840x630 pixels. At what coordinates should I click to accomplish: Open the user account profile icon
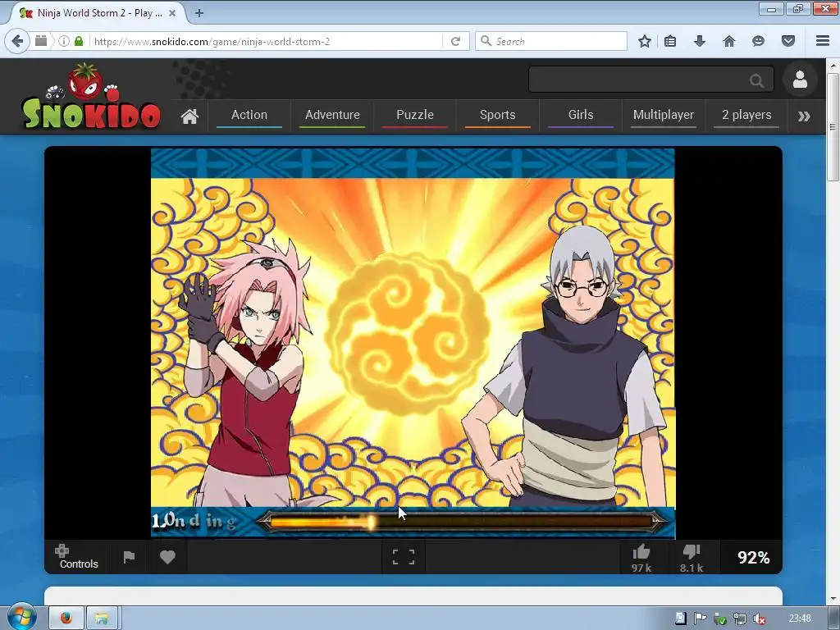[800, 80]
